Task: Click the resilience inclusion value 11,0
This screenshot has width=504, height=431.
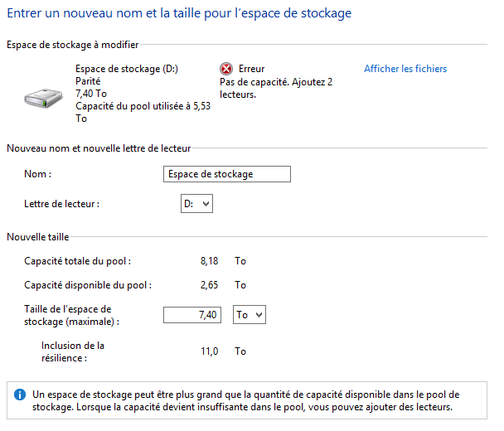Action: [209, 351]
